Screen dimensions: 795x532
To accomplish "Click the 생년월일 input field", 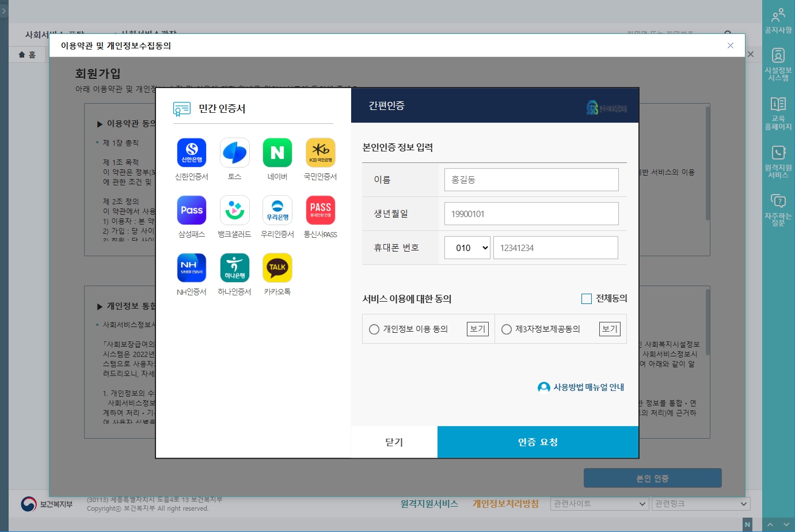I will [531, 214].
